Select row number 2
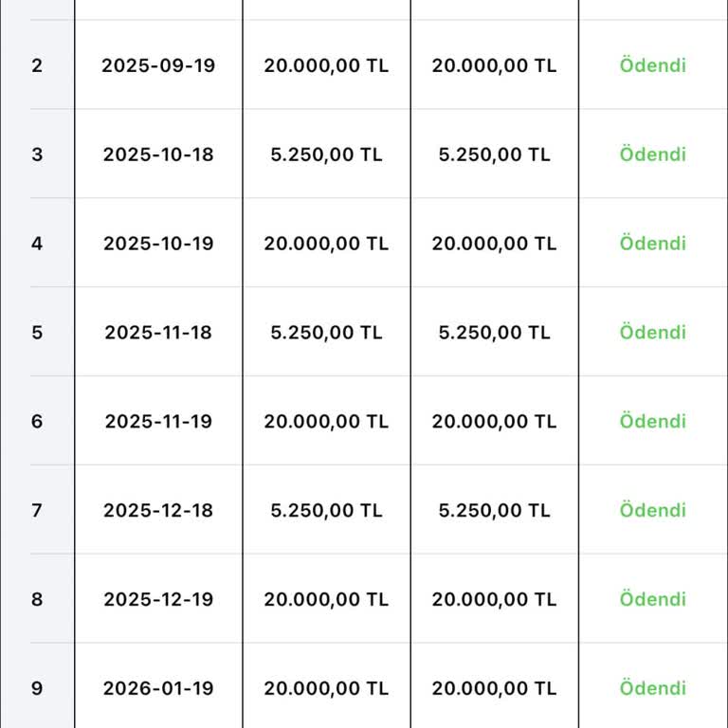 pyautogui.click(x=37, y=65)
